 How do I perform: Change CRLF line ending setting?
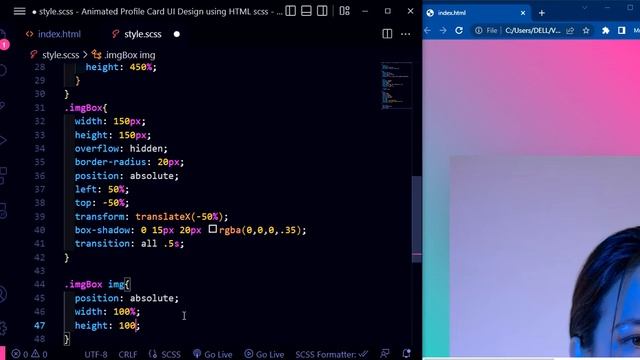click(x=128, y=354)
